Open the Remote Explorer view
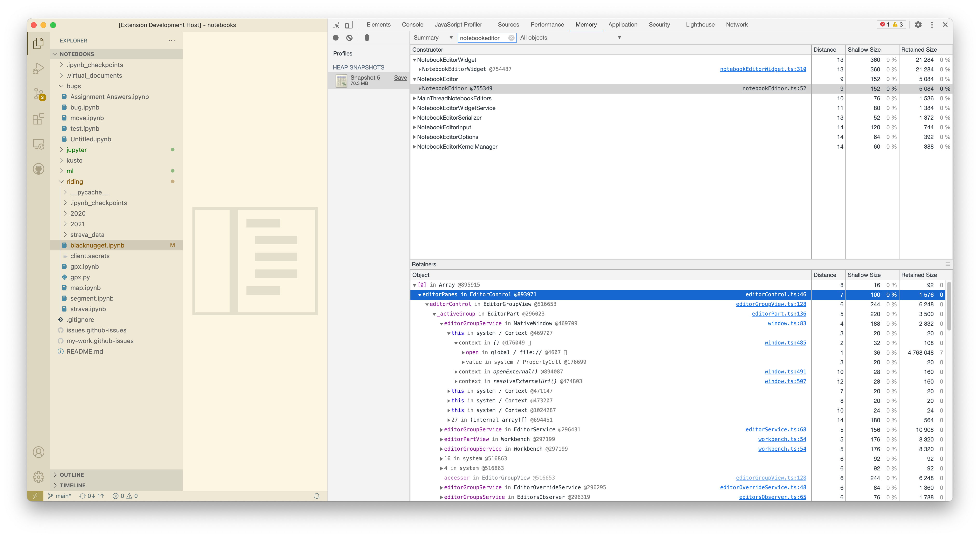The height and width of the screenshot is (537, 980). point(38,144)
